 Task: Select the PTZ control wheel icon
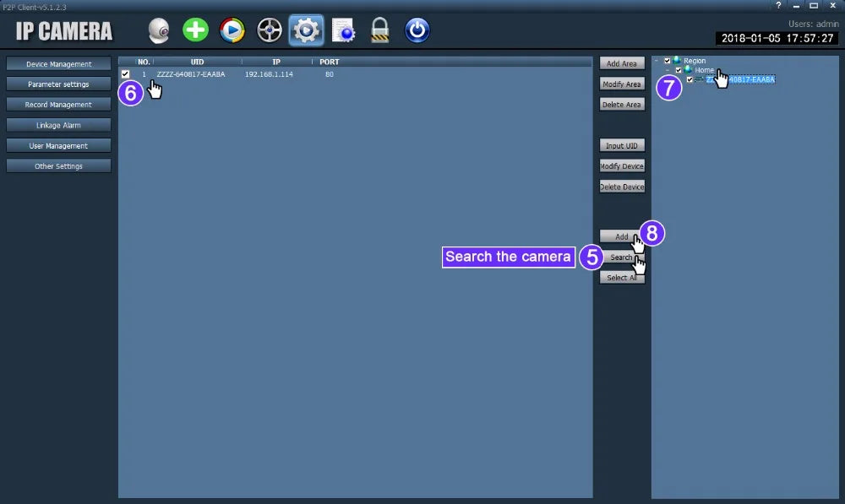tap(270, 30)
